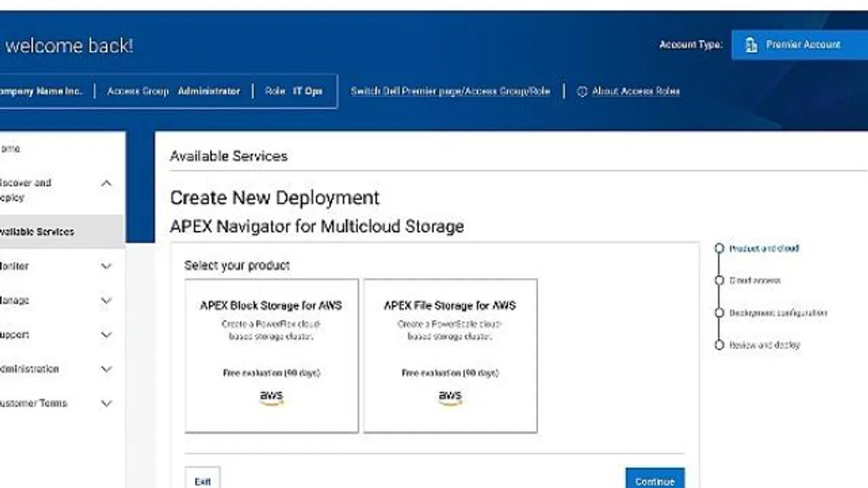Click the Role IT Ops text
Viewport: 868px width, 488px height.
pyautogui.click(x=294, y=92)
